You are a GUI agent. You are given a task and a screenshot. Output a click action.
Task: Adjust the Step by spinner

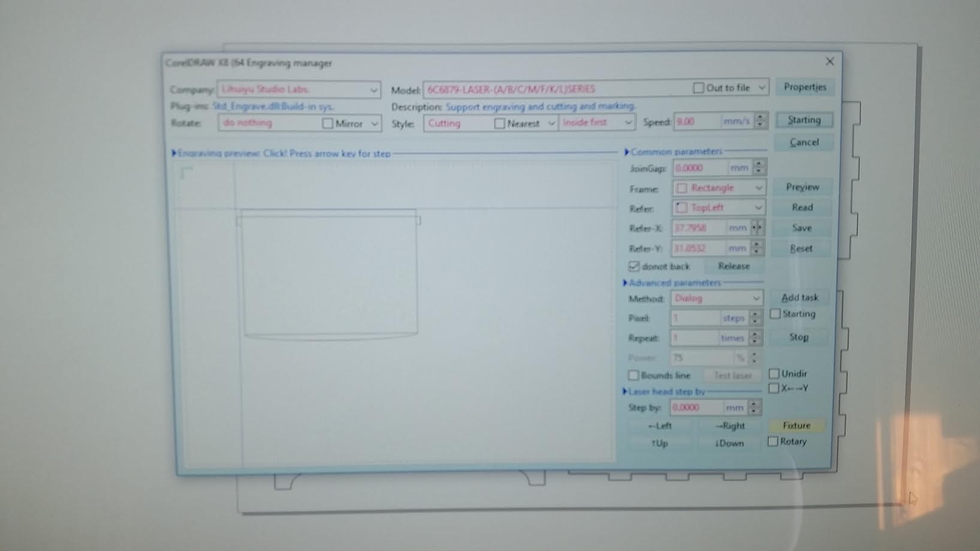754,408
